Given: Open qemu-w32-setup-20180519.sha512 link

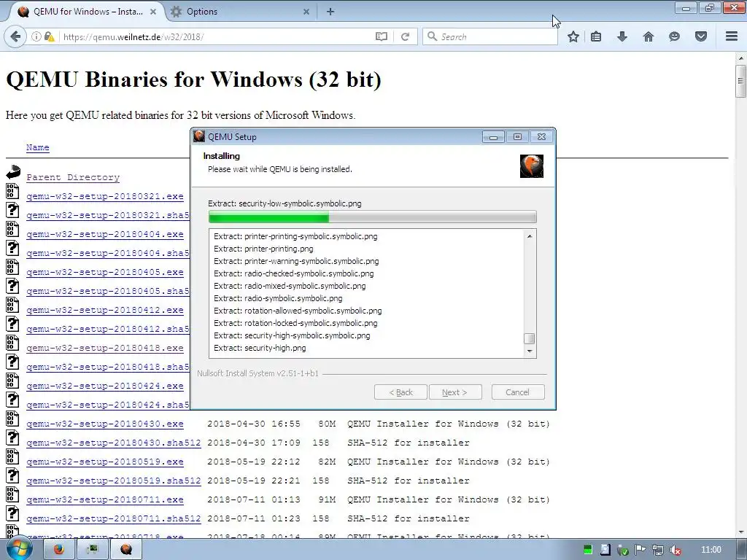Looking at the screenshot, I should [x=113, y=481].
